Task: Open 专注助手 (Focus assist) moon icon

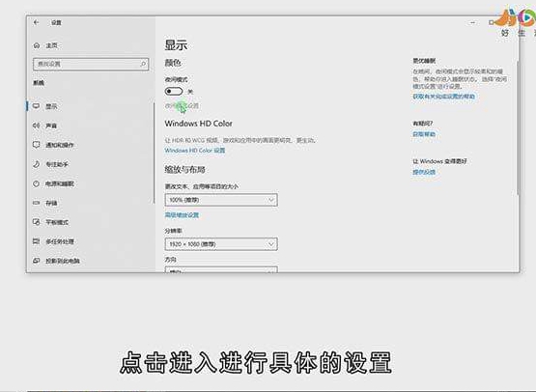Action: [x=37, y=164]
